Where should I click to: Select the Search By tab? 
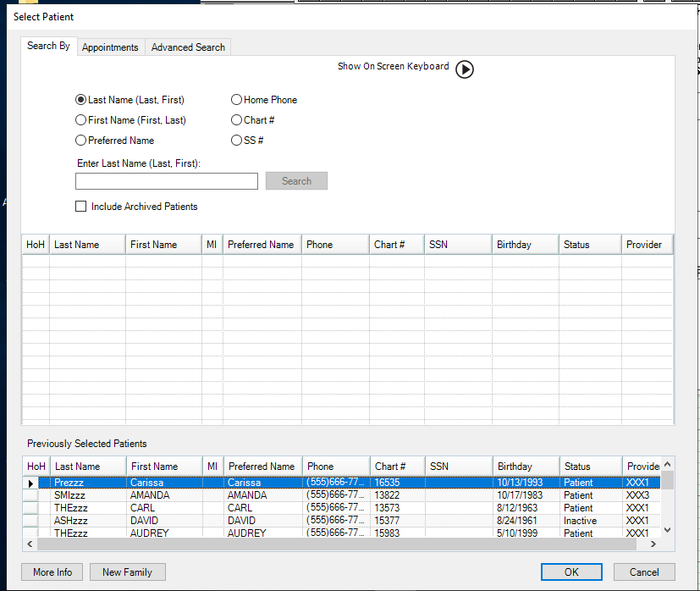pos(48,46)
